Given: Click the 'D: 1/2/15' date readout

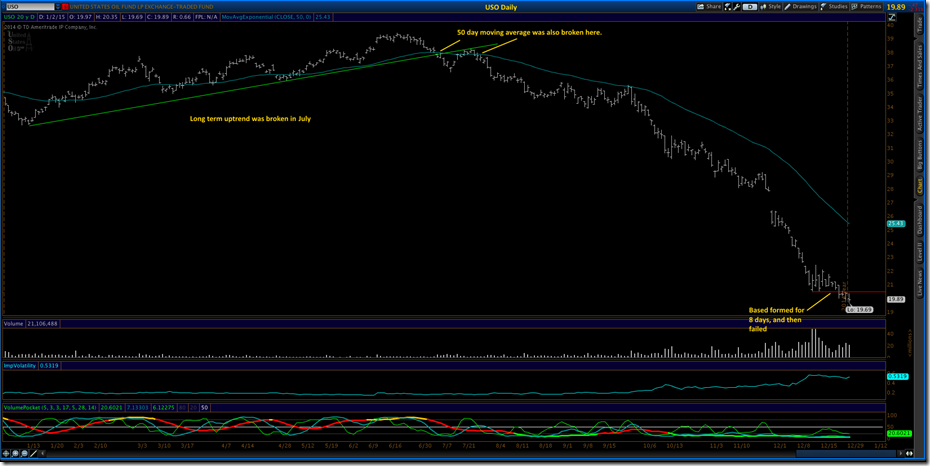Looking at the screenshot, I should [x=52, y=17].
